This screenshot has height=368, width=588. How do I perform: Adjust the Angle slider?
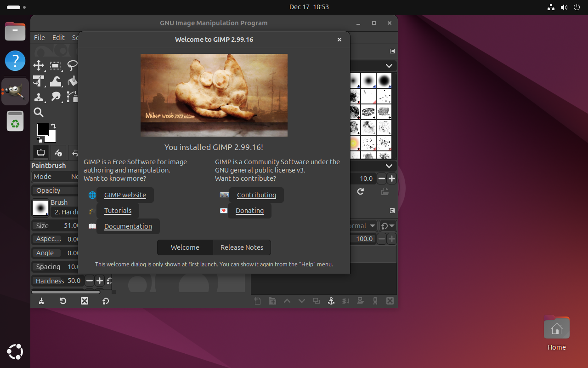tap(55, 253)
